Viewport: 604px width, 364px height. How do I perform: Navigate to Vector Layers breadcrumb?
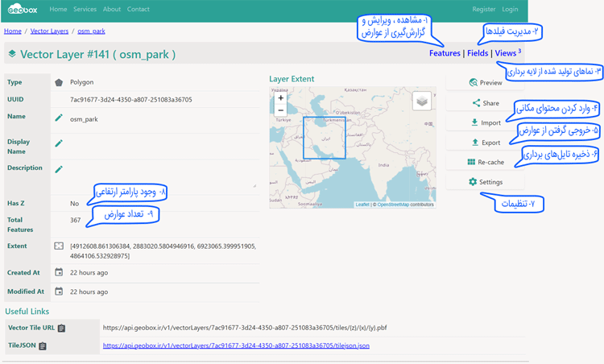tap(49, 31)
